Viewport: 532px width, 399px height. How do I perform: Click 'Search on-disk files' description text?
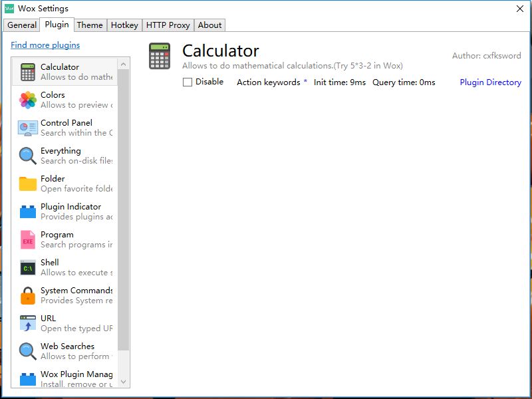(x=76, y=160)
